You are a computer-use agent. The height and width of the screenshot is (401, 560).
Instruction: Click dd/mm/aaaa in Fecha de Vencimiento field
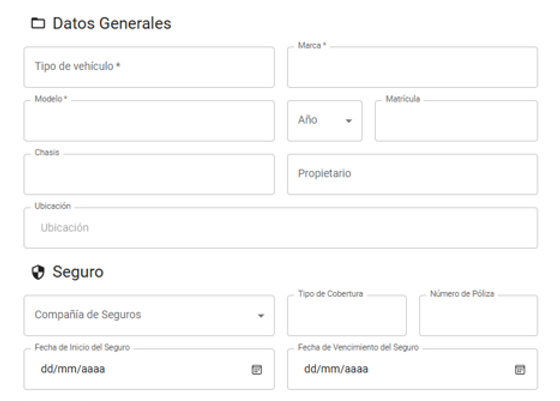click(x=336, y=369)
